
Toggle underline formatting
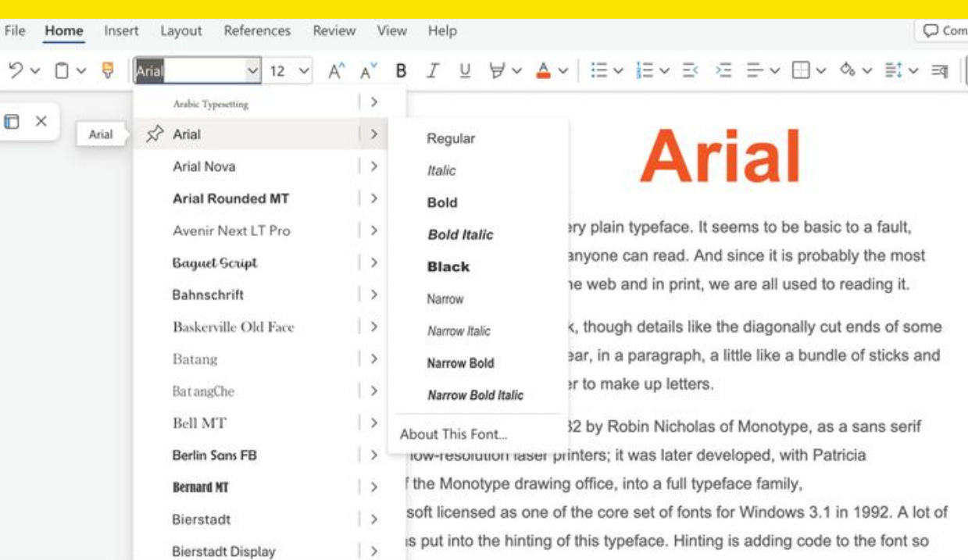465,71
